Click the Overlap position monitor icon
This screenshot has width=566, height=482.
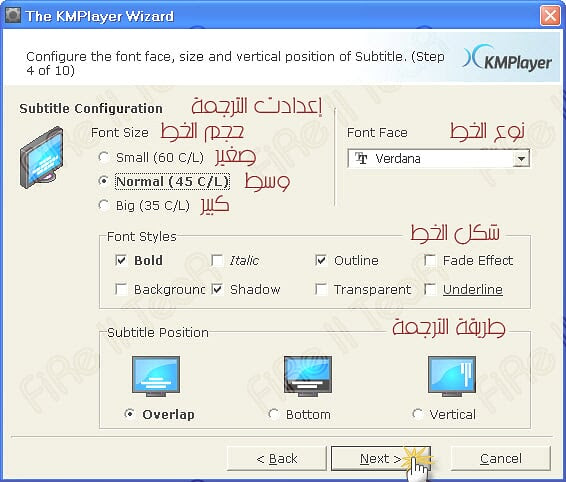(x=156, y=377)
